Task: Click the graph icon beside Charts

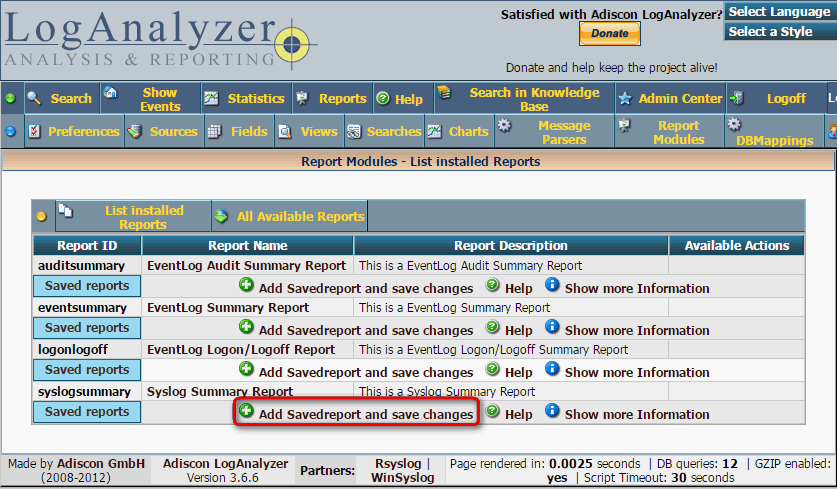Action: pyautogui.click(x=435, y=131)
